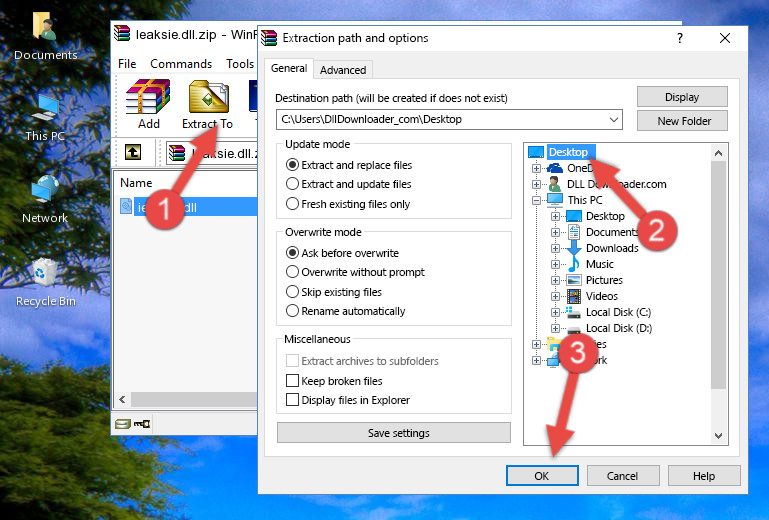Open the Destination path dropdown arrow
The width and height of the screenshot is (769, 520).
coord(614,119)
